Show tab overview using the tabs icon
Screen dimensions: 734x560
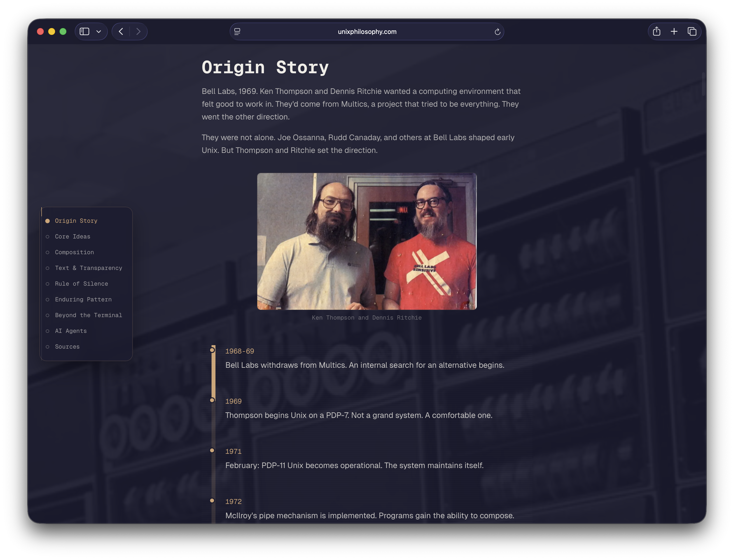pyautogui.click(x=692, y=31)
